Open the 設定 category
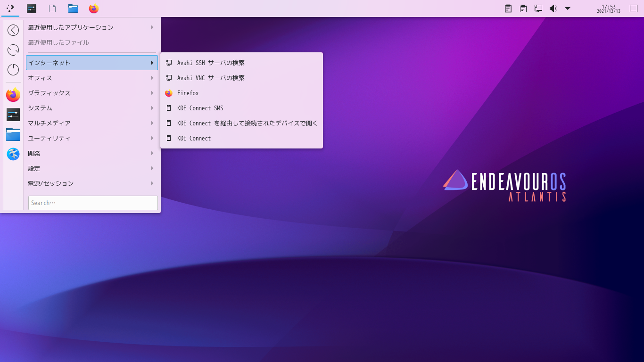Viewport: 644px width, 362px height. (92, 168)
